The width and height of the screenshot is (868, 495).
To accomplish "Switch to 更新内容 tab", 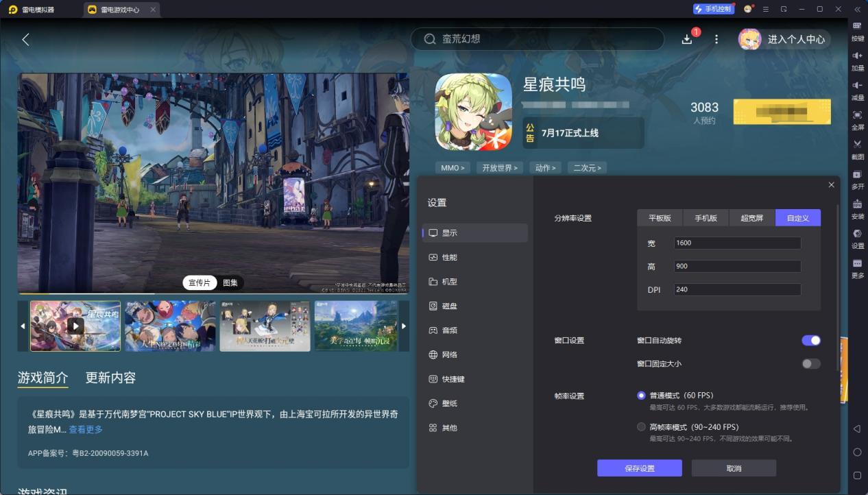I will [110, 378].
